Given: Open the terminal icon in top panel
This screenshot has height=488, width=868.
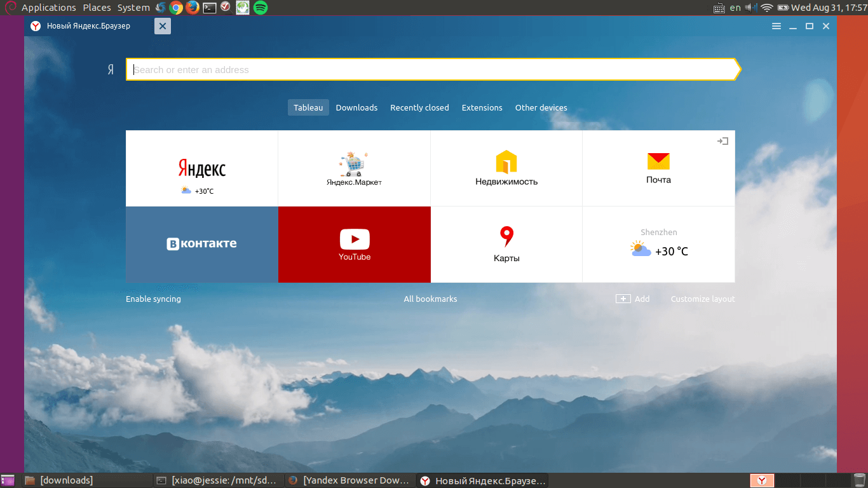Looking at the screenshot, I should pos(209,8).
